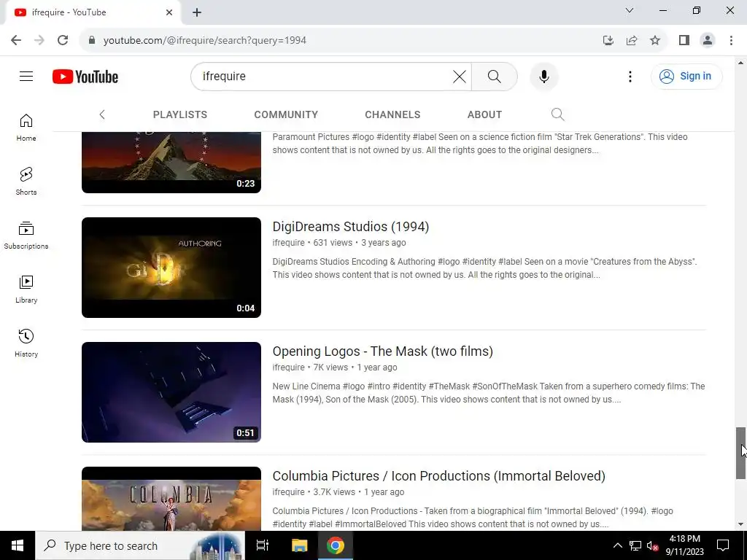Switch to the COMMUNITY tab
Viewport: 747px width, 560px height.
pyautogui.click(x=286, y=114)
